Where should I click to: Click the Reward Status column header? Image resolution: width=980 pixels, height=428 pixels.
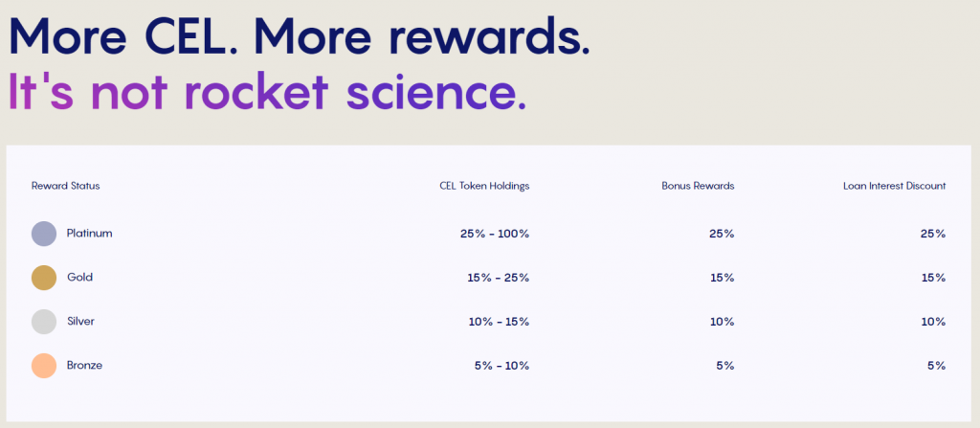coord(66,186)
